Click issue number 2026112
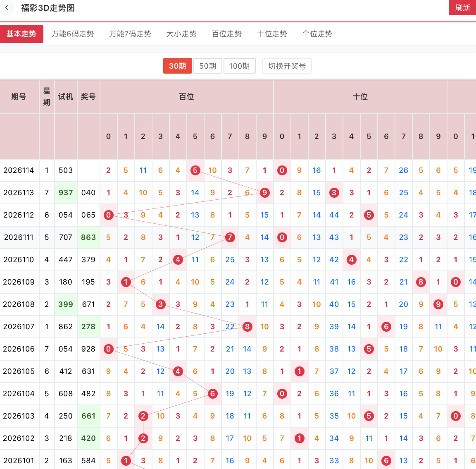 pos(19,215)
